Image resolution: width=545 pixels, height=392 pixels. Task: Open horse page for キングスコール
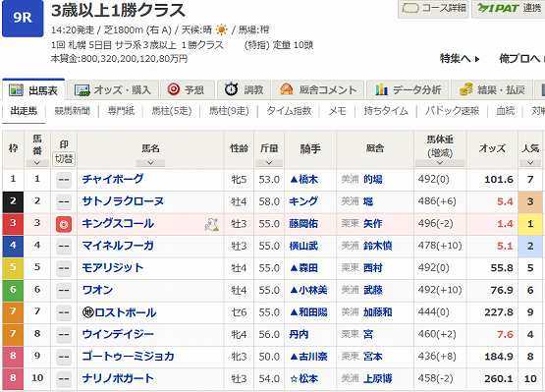pyautogui.click(x=118, y=224)
